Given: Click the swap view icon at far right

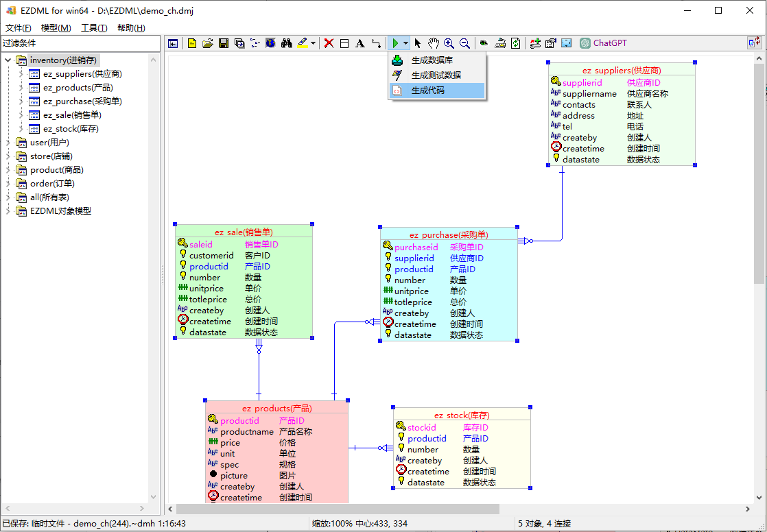Looking at the screenshot, I should point(754,43).
